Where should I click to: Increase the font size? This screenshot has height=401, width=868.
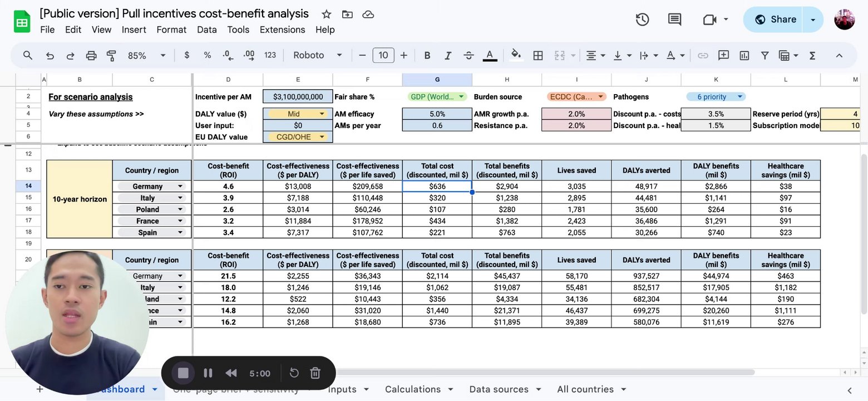coord(404,55)
